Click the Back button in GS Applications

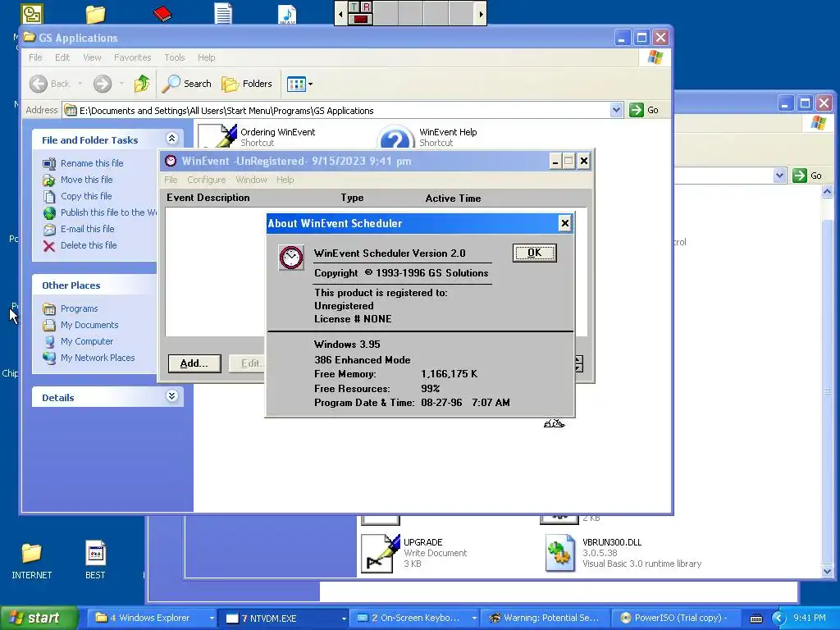(x=50, y=84)
